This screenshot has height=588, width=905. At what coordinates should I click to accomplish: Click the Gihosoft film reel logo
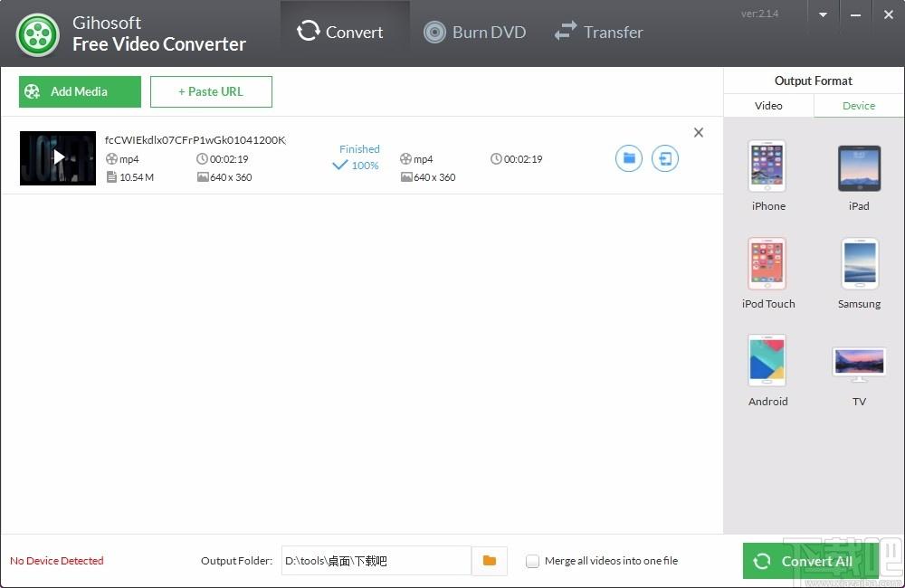pos(37,34)
